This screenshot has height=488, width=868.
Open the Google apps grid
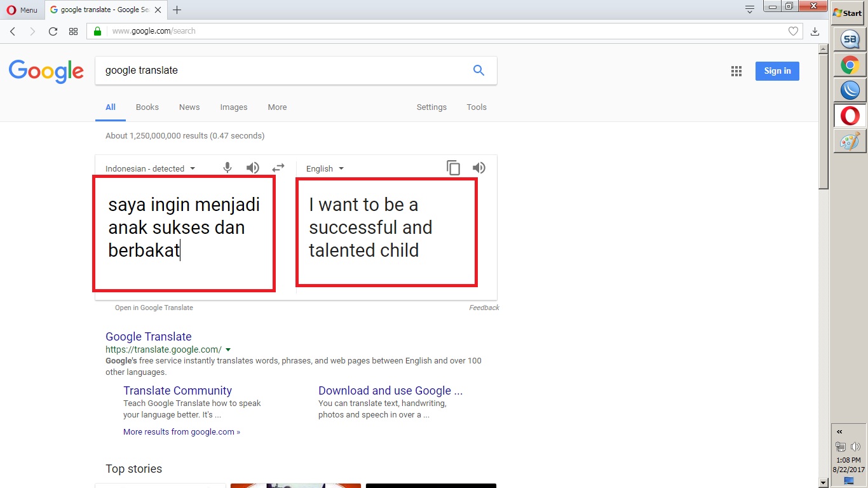click(x=736, y=71)
